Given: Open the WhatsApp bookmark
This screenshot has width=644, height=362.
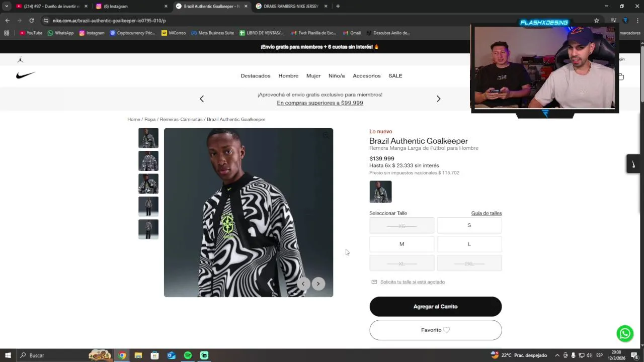Looking at the screenshot, I should (x=60, y=33).
